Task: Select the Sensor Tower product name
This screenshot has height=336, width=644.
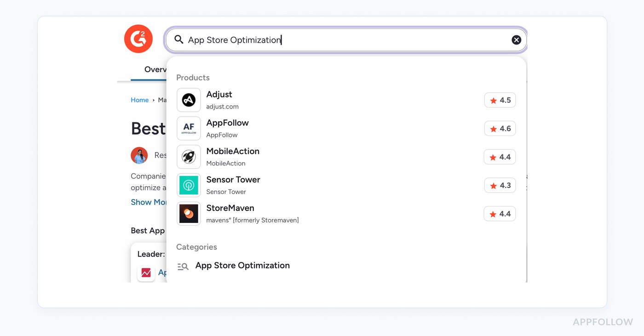Action: point(233,180)
